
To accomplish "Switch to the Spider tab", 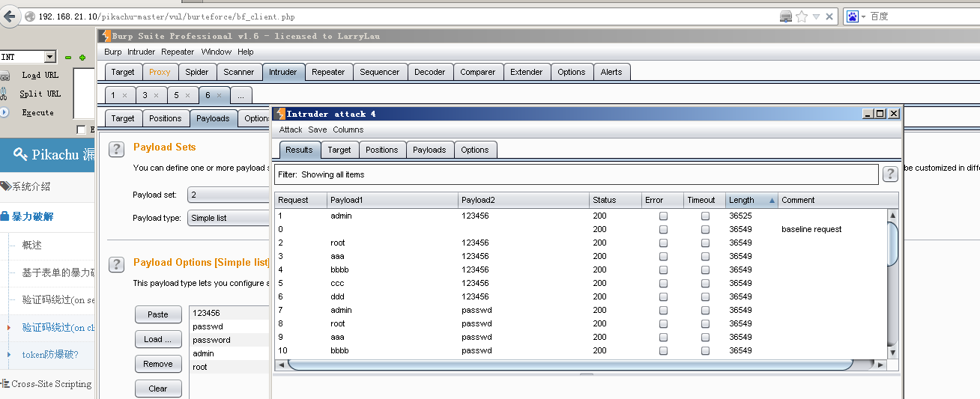I will [x=197, y=72].
